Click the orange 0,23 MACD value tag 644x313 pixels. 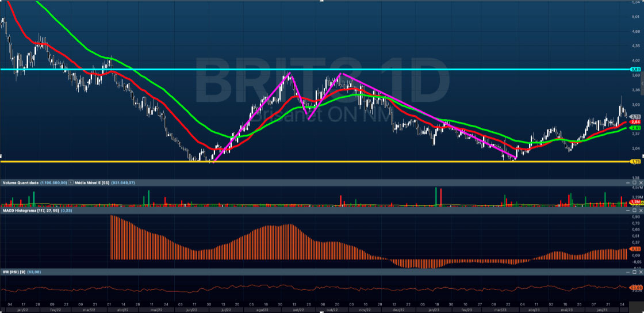click(635, 249)
